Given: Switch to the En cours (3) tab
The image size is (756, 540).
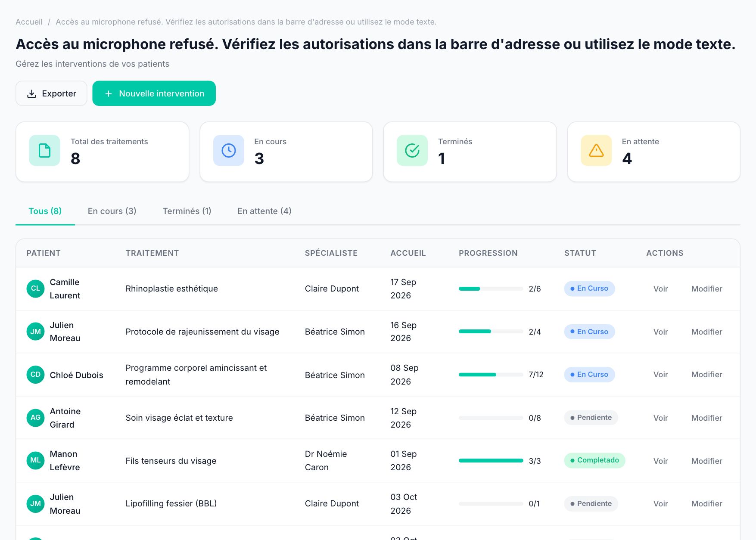Looking at the screenshot, I should [x=112, y=211].
